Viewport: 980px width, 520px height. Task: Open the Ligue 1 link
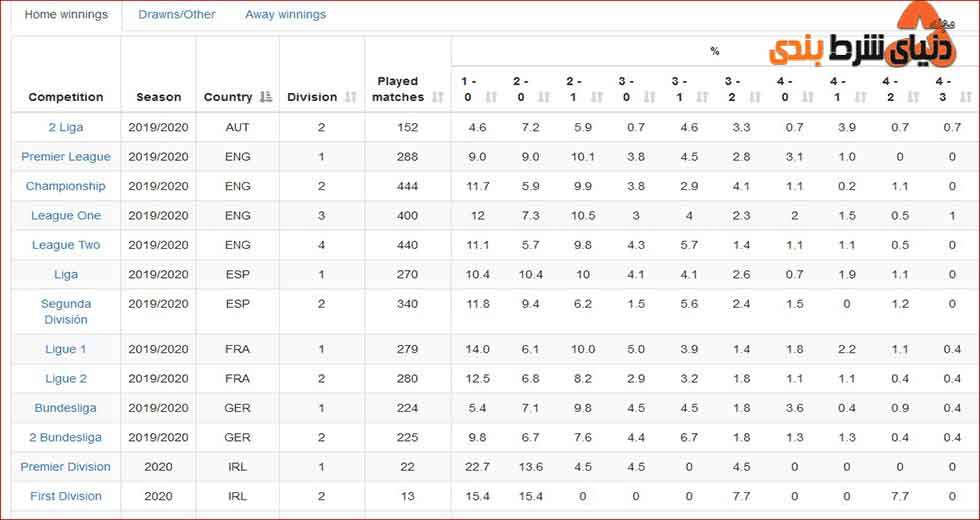[x=66, y=349]
